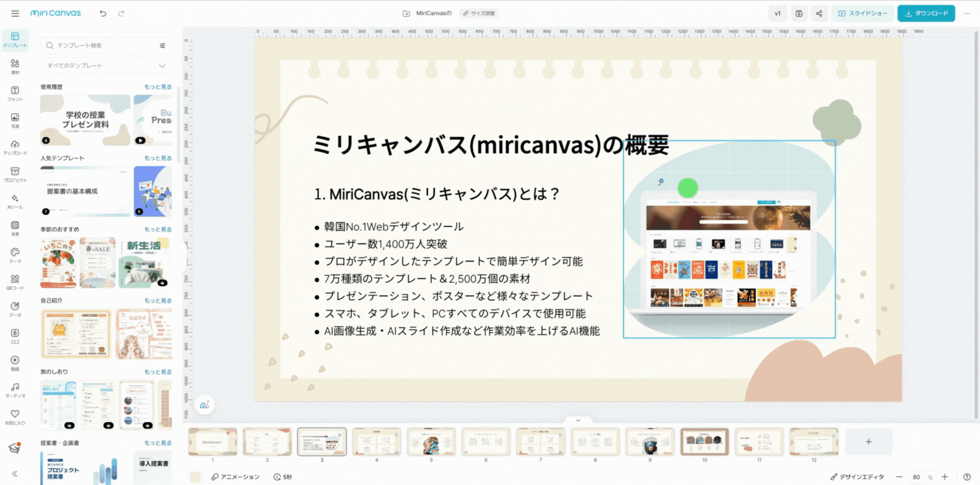Open the v1 version history button
This screenshot has width=980, height=485.
tap(777, 13)
